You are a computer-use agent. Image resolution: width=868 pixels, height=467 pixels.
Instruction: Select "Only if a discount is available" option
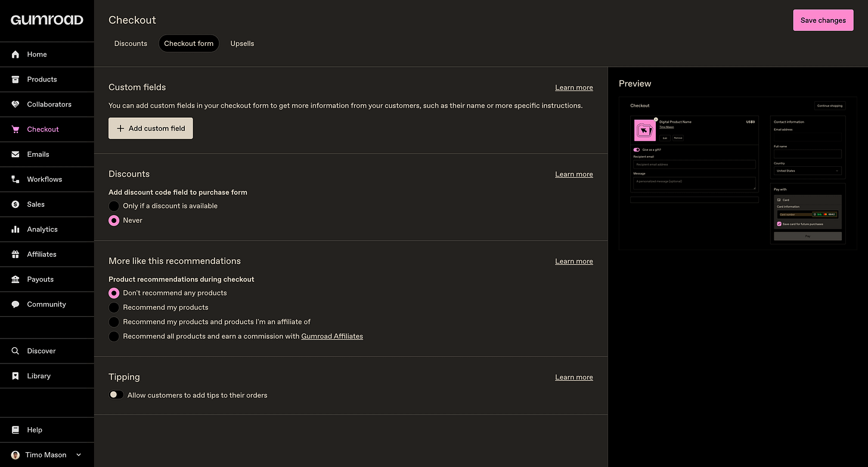click(114, 206)
